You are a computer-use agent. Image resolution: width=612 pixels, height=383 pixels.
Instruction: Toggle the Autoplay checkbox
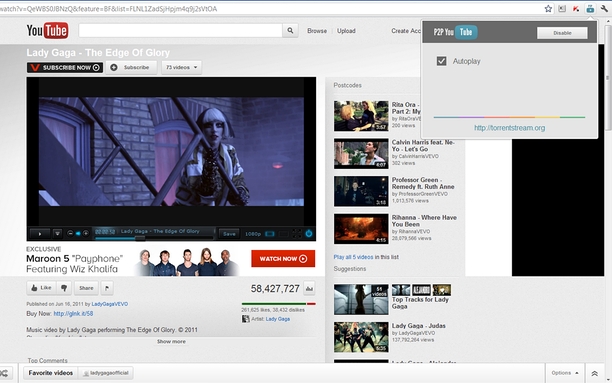[x=441, y=61]
